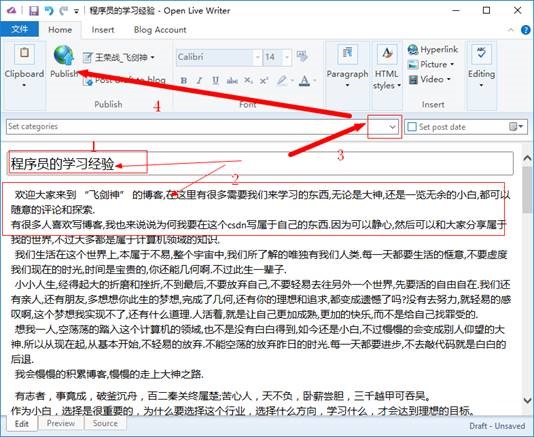The width and height of the screenshot is (534, 437).
Task: Open the HTML styles gallery
Action: coord(387,66)
